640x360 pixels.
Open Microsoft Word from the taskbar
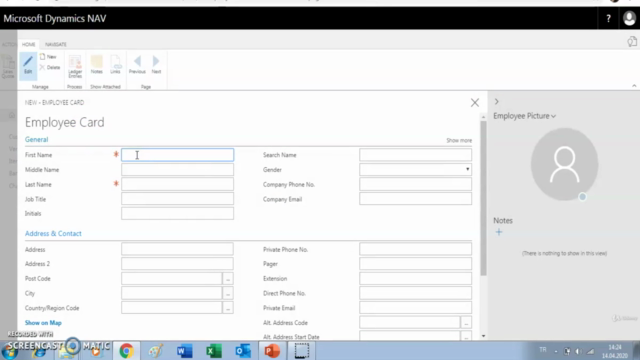click(x=184, y=351)
